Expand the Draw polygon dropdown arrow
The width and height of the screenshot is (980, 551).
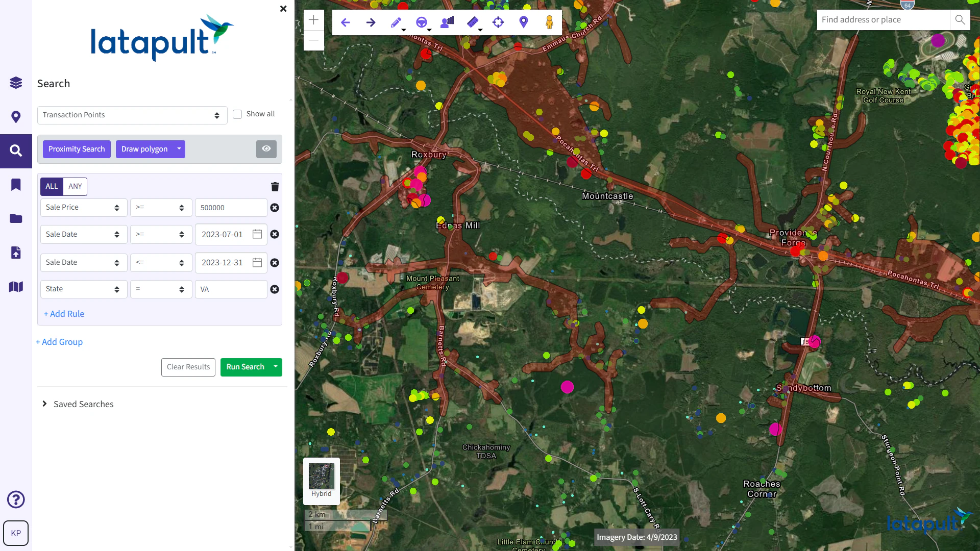click(x=179, y=149)
